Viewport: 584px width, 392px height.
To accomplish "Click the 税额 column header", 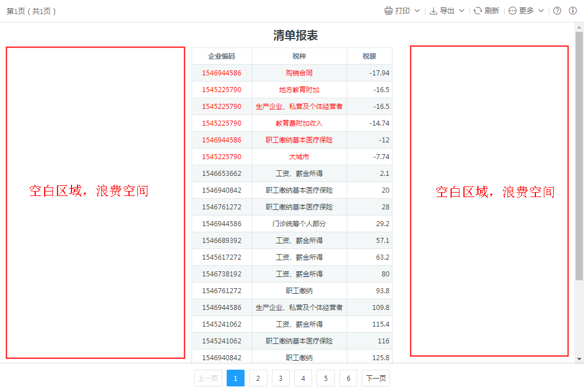I will pos(369,56).
